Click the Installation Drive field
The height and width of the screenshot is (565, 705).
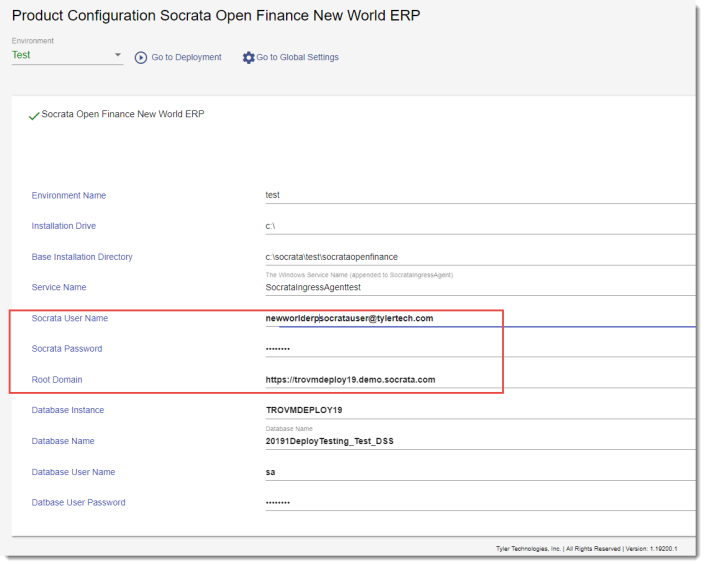pyautogui.click(x=480, y=226)
